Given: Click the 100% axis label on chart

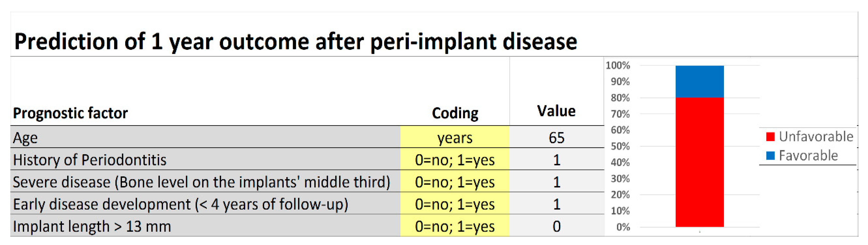Looking at the screenshot, I should pos(618,65).
